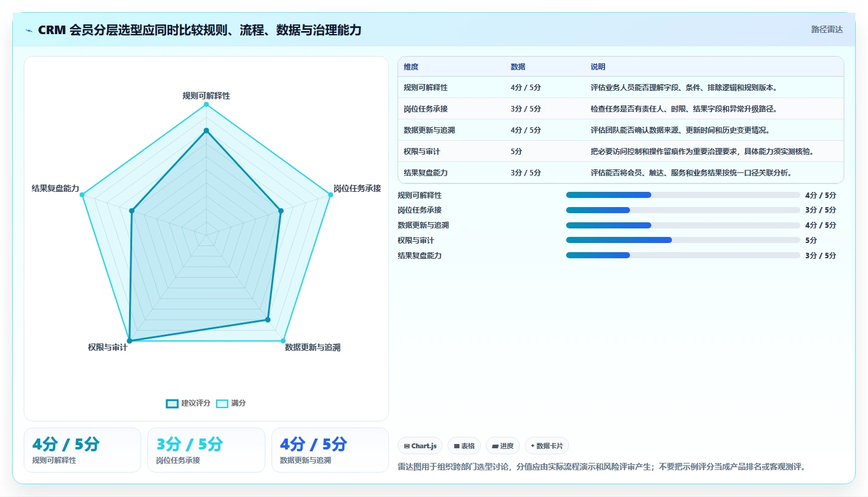Click the 权限与审计 radar axis label

point(108,347)
